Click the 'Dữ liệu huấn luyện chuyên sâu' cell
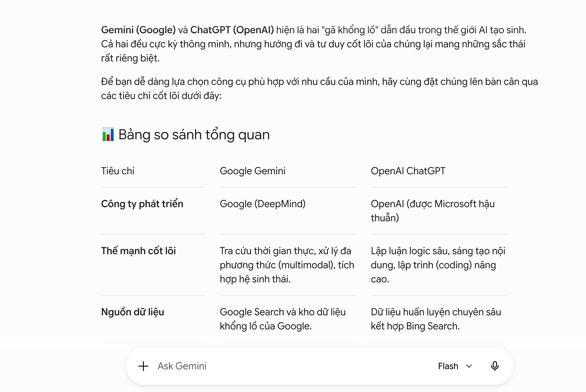The width and height of the screenshot is (586, 392). 436,319
